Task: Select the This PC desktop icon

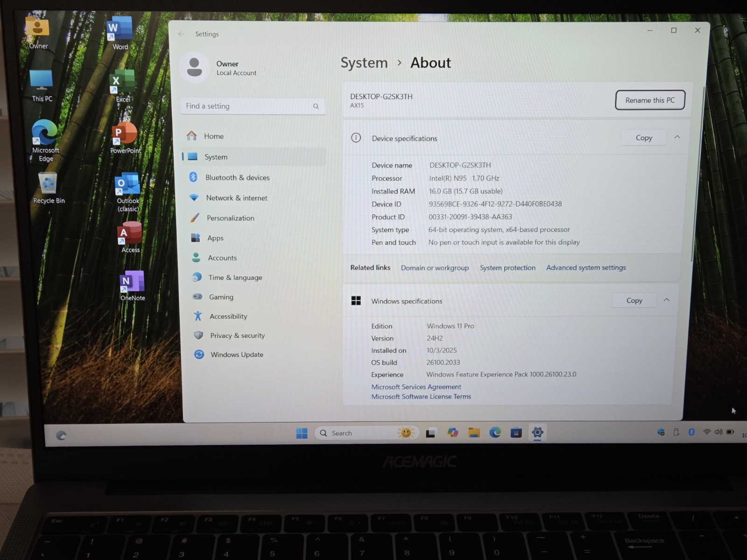Action: pos(42,86)
